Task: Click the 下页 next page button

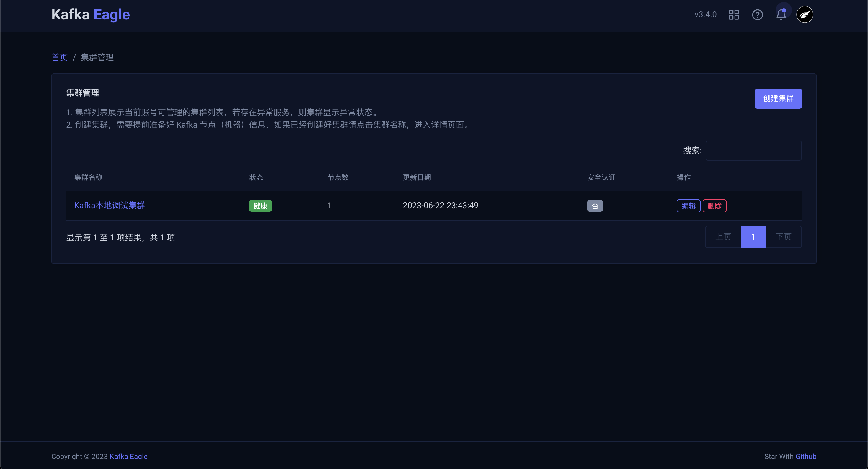Action: [x=783, y=237]
